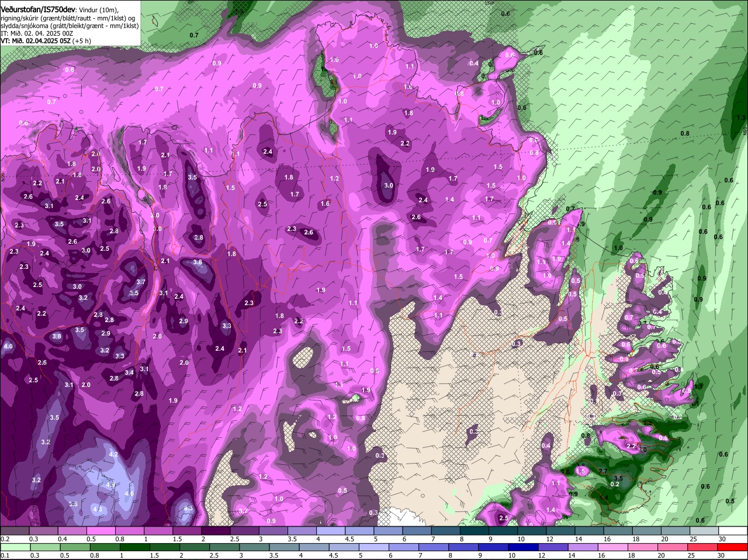The height and width of the screenshot is (560, 748).
Task: Select the 'Vindur (10m)' header text
Action: (x=98, y=10)
